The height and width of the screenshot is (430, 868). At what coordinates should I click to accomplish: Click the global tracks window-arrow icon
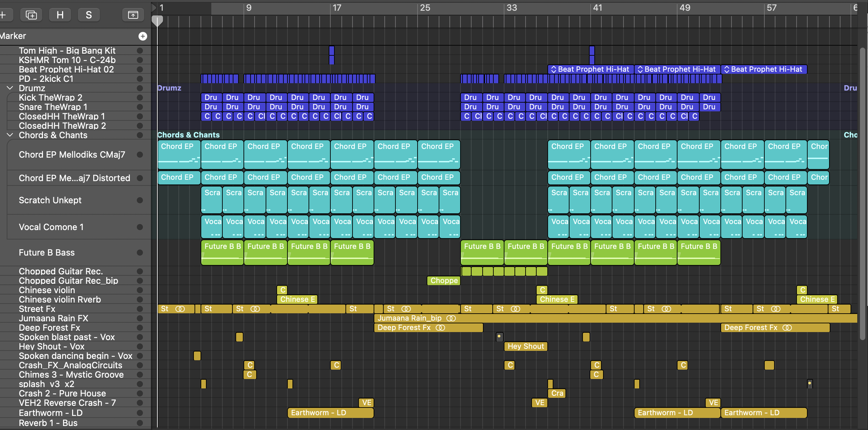[x=133, y=15]
